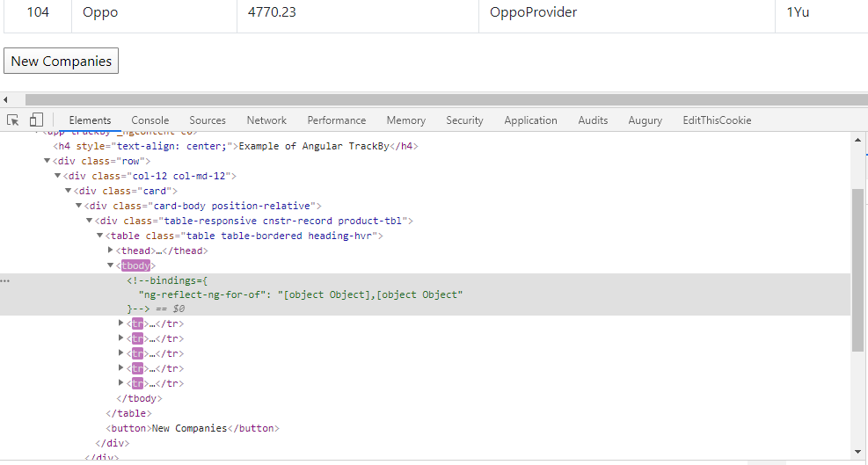The height and width of the screenshot is (465, 868).
Task: Click the ellipsis beside the selected comment node
Action: tap(5, 280)
